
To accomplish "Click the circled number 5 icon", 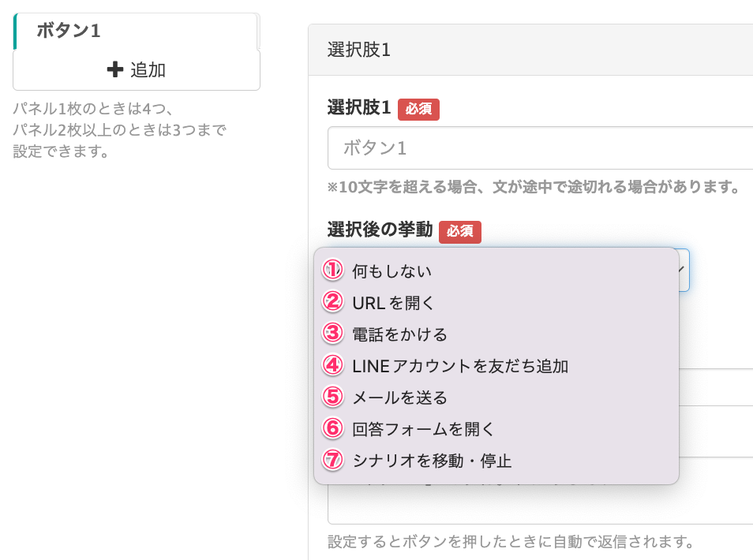I will 333,397.
